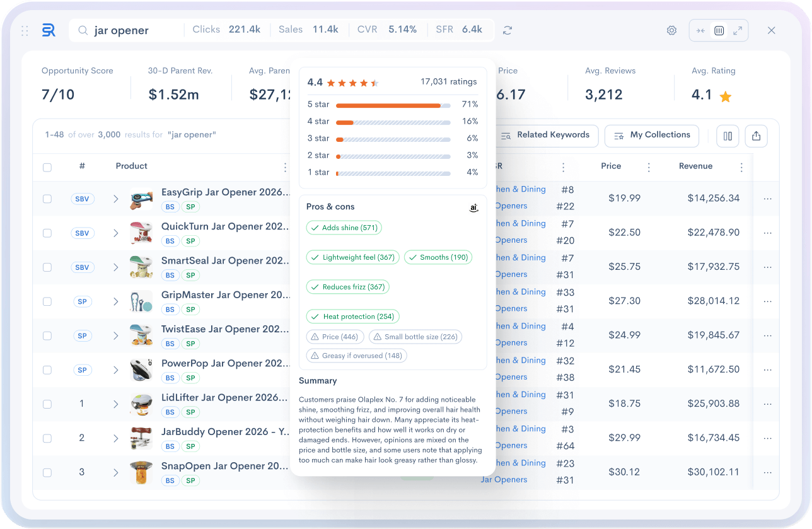Click the 5 star rating bar

[393, 105]
